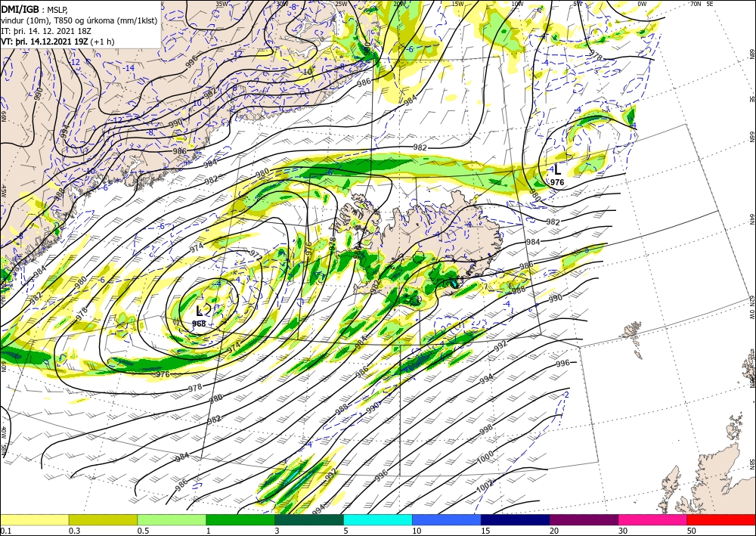756x536 pixels.
Task: Pick the cyan 5–10 legend color segment
Action: [x=378, y=519]
